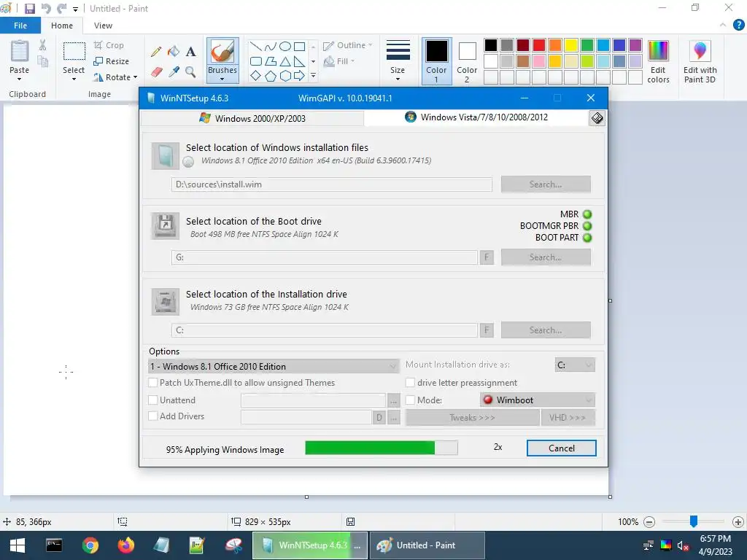Viewport: 747px width, 560px height.
Task: Click Search button for Installation drive
Action: point(546,330)
